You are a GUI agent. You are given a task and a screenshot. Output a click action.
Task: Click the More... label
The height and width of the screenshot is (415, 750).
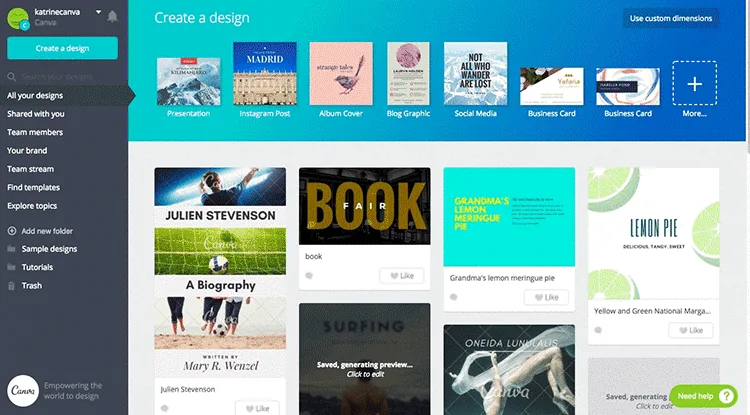click(x=695, y=114)
